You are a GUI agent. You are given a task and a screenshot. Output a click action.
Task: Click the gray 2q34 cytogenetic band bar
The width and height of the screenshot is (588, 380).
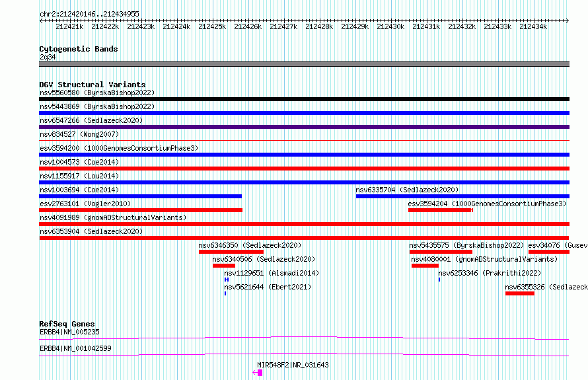click(304, 64)
